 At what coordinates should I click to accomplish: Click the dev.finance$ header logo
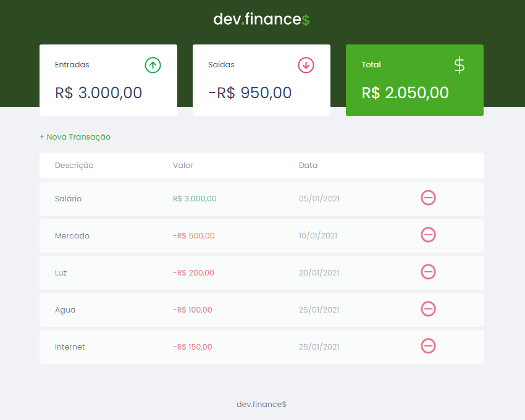261,19
